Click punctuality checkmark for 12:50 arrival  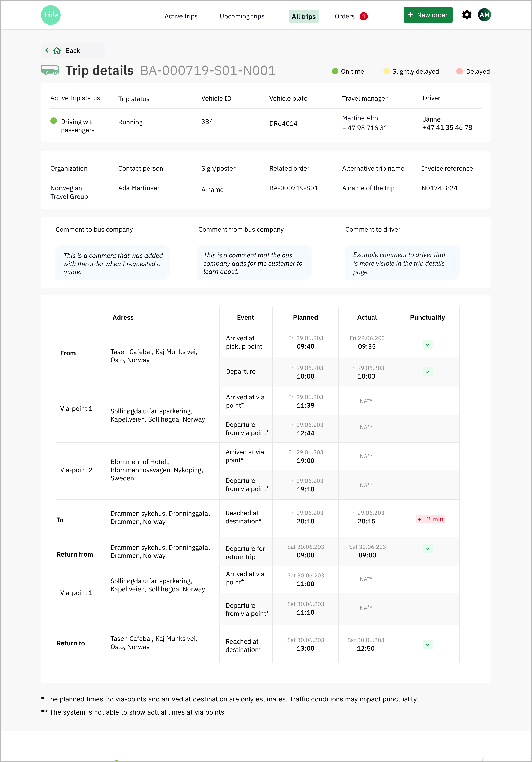pyautogui.click(x=427, y=645)
